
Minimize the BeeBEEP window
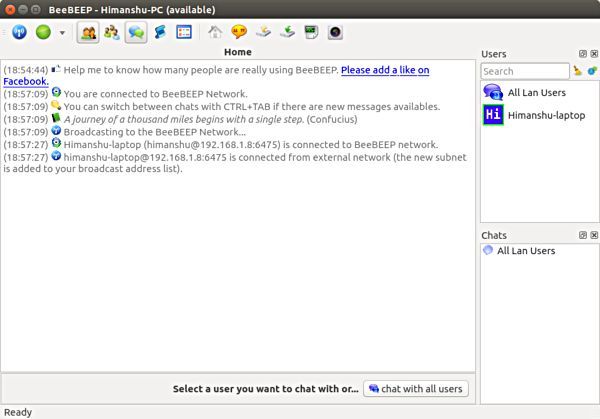click(23, 10)
